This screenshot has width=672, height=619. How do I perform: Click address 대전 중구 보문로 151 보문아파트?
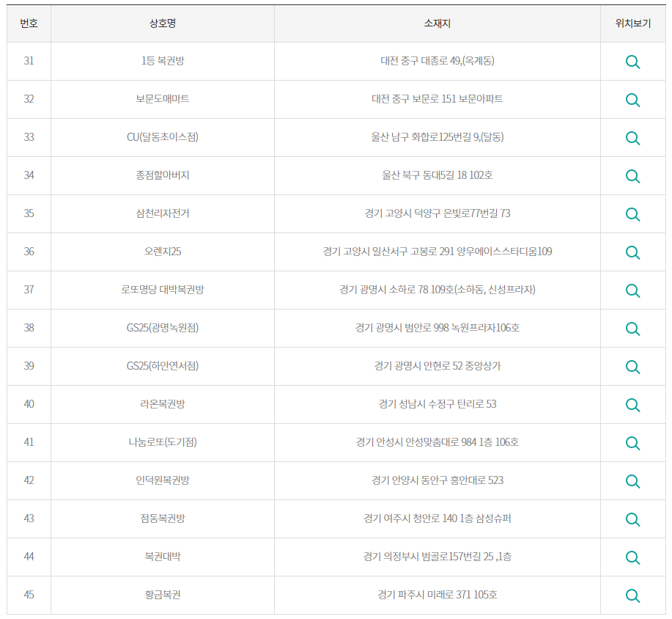(437, 99)
